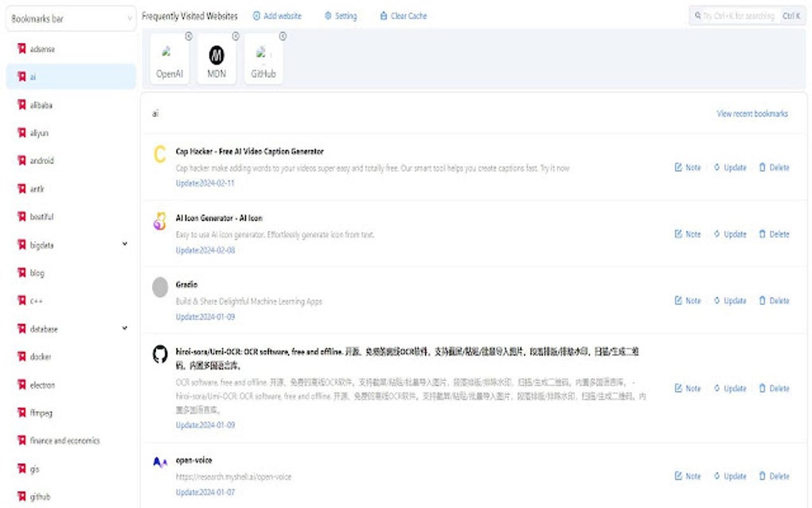Open Cap Hacker bookmark title
The height and width of the screenshot is (508, 812).
(250, 152)
